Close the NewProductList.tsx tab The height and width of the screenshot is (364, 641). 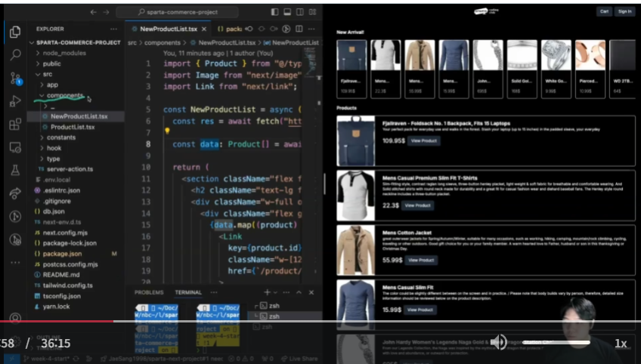click(x=204, y=29)
